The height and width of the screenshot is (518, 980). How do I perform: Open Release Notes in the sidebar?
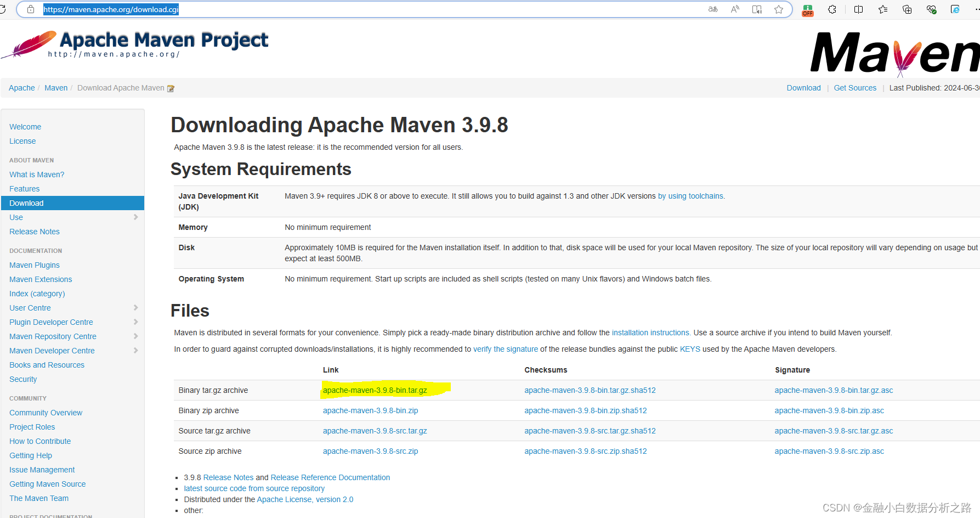(35, 232)
